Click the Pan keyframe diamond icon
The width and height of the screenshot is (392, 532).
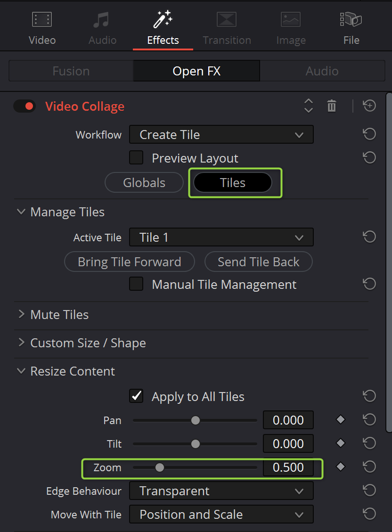340,420
